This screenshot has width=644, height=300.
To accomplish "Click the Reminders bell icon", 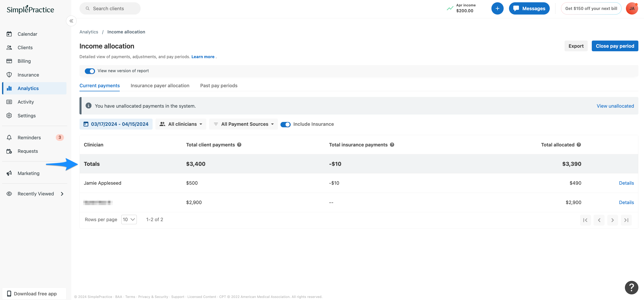I will 9,137.
